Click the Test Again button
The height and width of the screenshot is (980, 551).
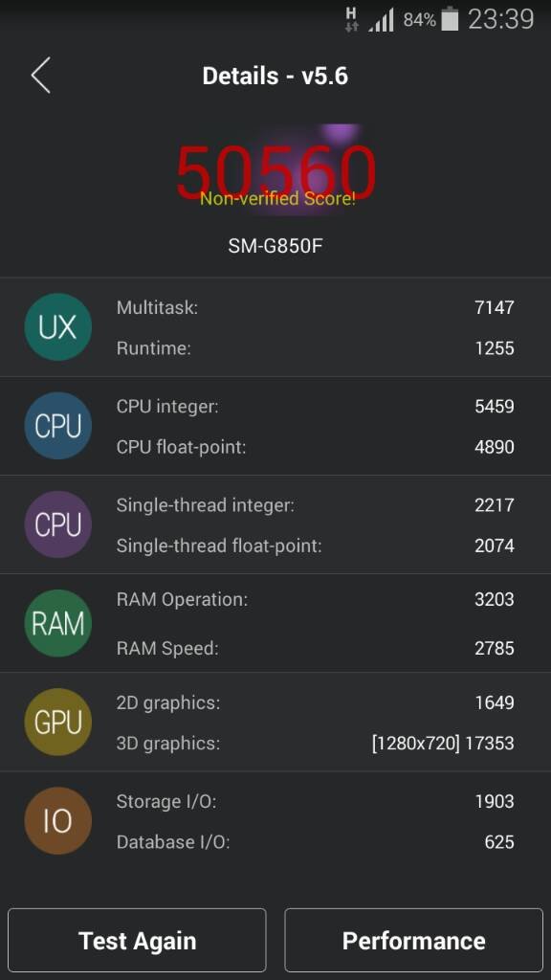coord(138,940)
